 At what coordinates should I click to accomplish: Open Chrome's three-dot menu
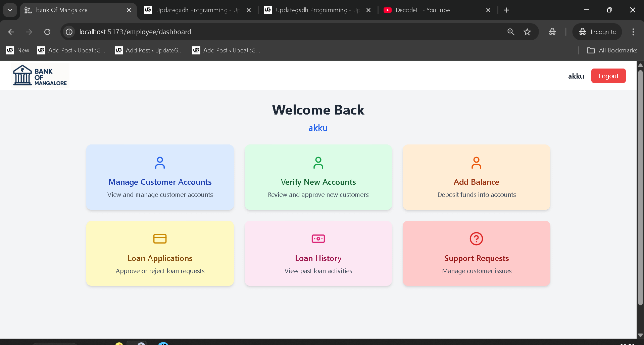[633, 32]
